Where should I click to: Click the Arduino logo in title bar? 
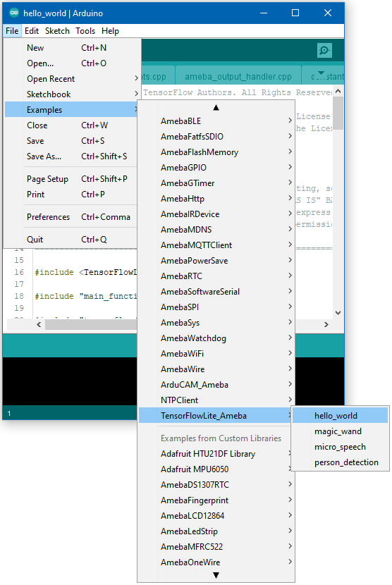(x=14, y=13)
